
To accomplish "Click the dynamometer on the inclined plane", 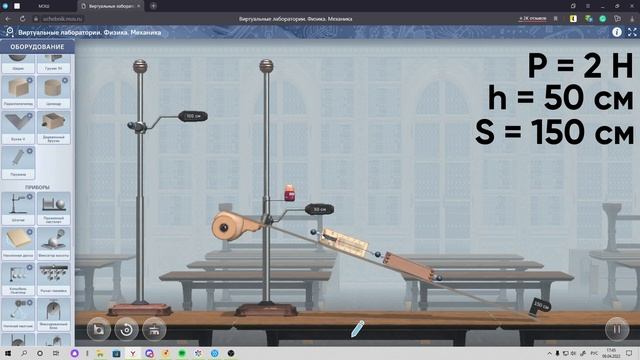I will (345, 242).
